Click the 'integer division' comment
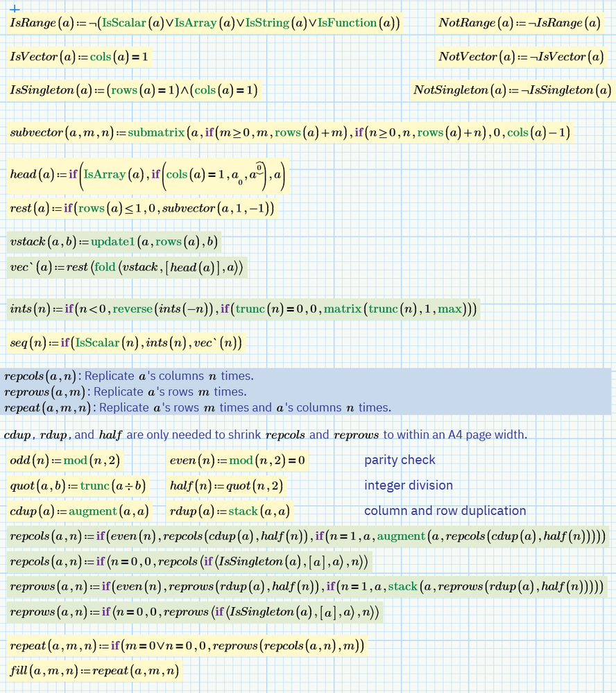Image resolution: width=616 pixels, height=693 pixels. point(409,486)
